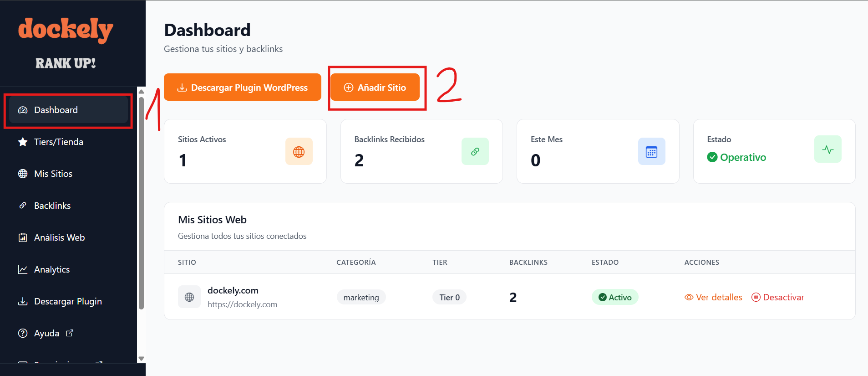Click link icon in Backlinks Recibidos card
This screenshot has height=376, width=868.
click(x=475, y=152)
